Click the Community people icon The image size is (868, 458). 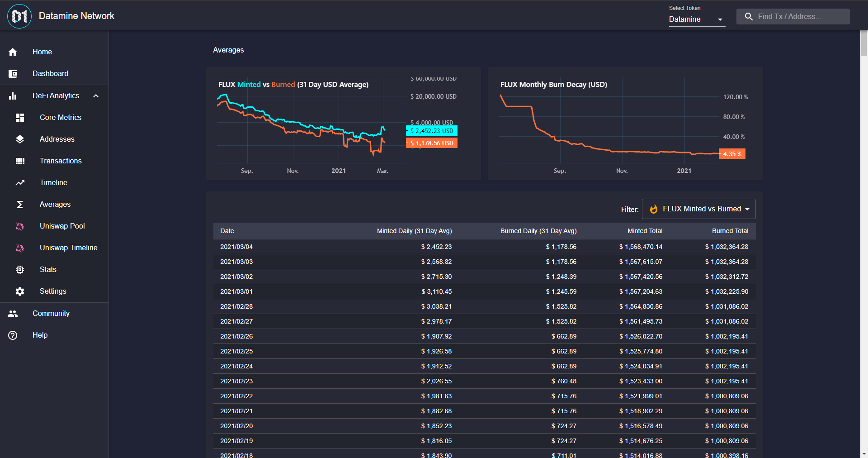[13, 314]
